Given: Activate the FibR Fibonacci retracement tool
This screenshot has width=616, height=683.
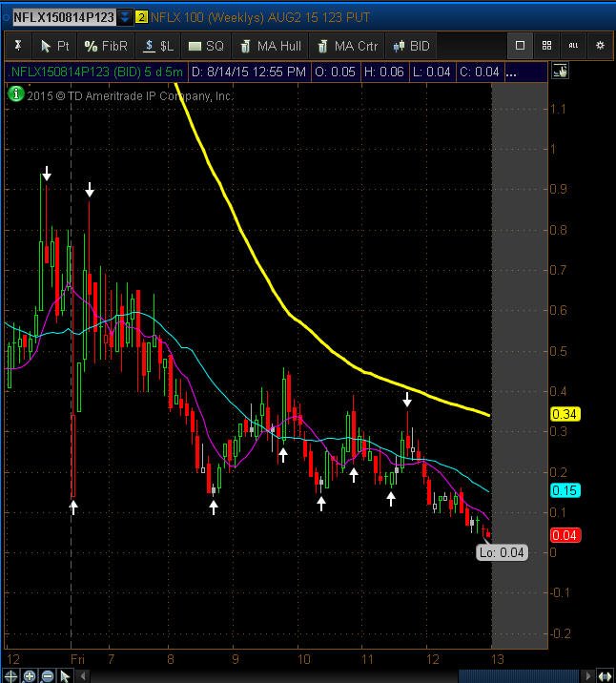Looking at the screenshot, I should (106, 46).
